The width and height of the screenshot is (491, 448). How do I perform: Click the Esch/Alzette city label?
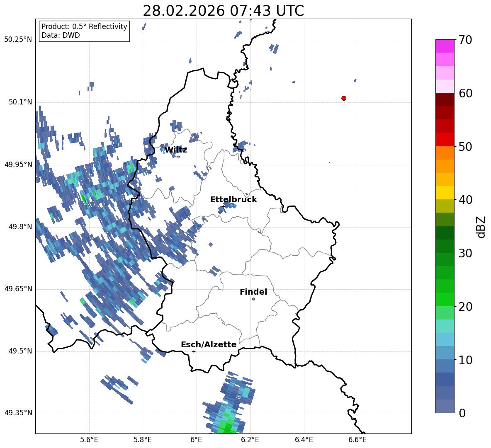209,345
